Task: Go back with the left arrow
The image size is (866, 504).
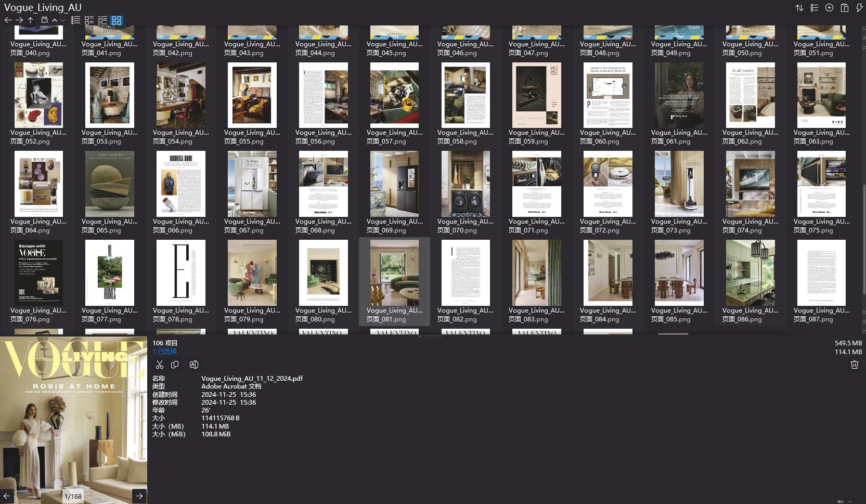Action: [x=8, y=20]
